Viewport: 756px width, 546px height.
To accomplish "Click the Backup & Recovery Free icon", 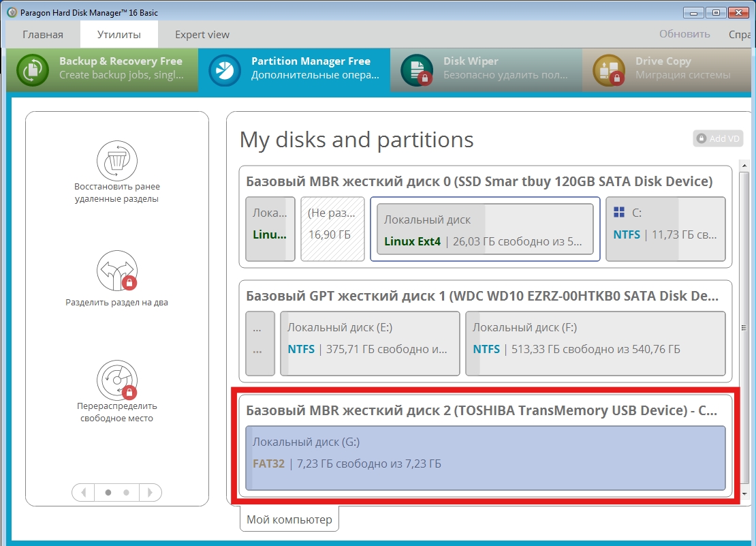I will (33, 70).
